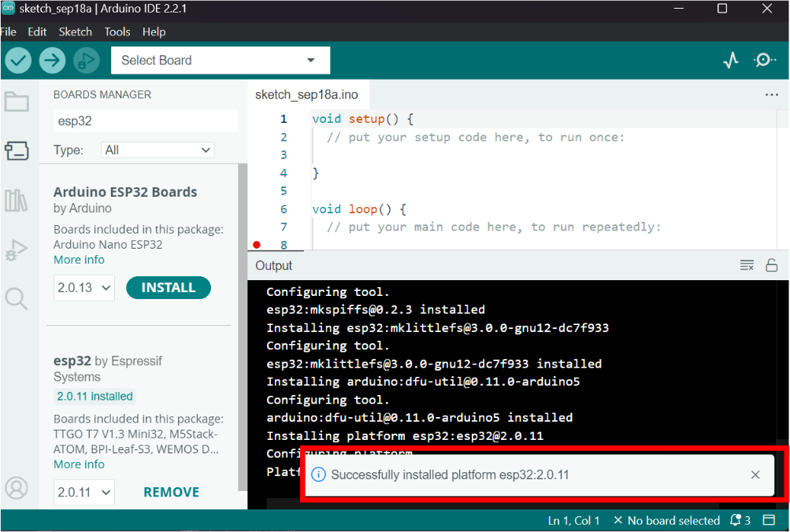Open the Sketchbook folder sidebar icon
Image resolution: width=790 pixels, height=532 pixels.
(17, 102)
